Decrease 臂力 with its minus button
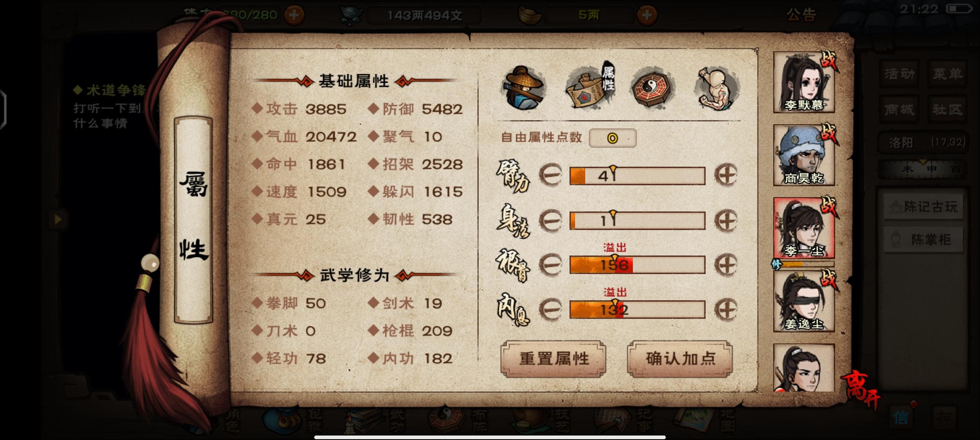This screenshot has height=440, width=980. click(x=550, y=175)
